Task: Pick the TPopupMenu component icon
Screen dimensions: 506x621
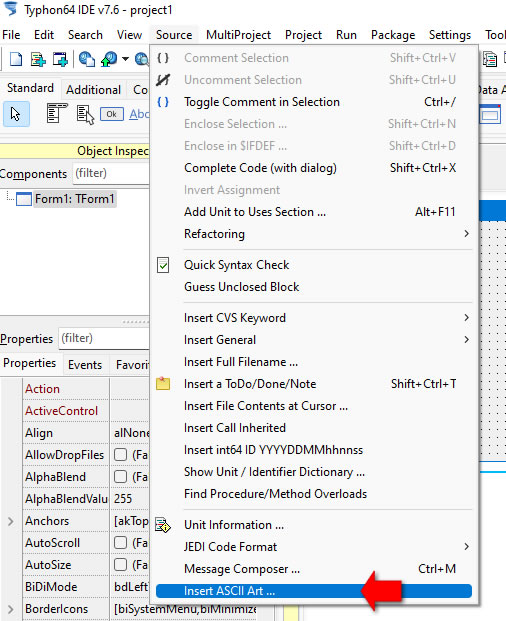Action: click(86, 114)
